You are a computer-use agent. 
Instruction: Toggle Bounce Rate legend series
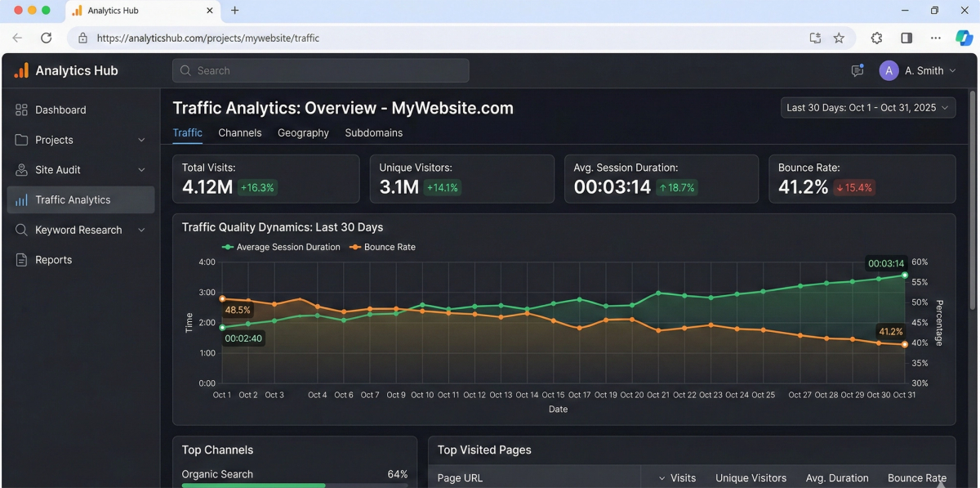[x=382, y=247]
